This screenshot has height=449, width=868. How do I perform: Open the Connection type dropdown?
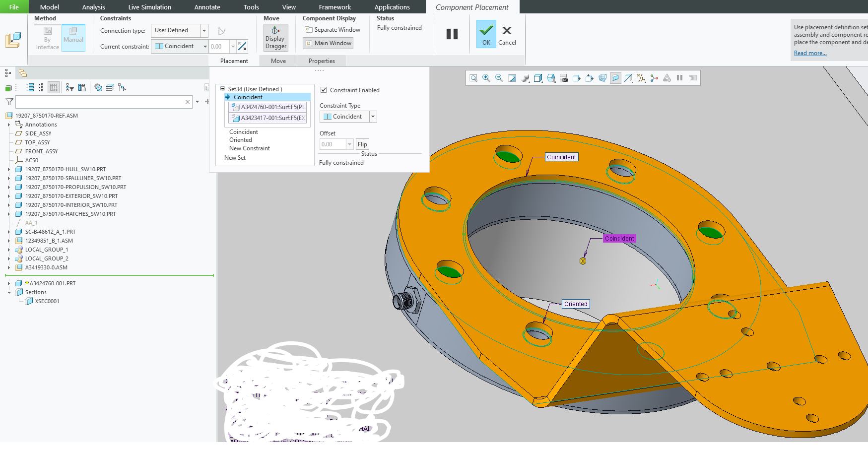pos(204,31)
